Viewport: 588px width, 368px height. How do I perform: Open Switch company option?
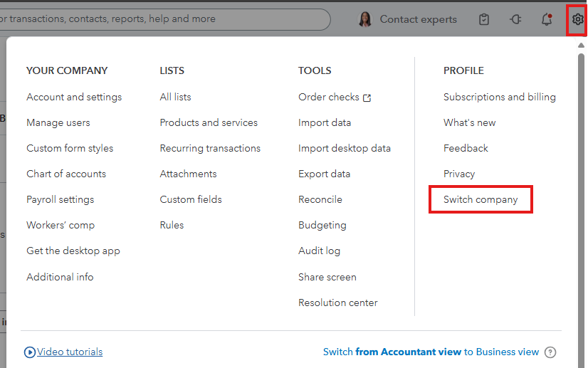pos(481,199)
